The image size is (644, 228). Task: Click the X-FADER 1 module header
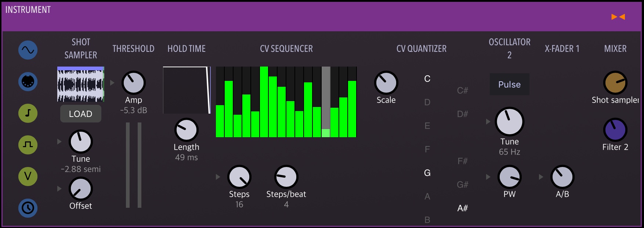[x=562, y=49]
